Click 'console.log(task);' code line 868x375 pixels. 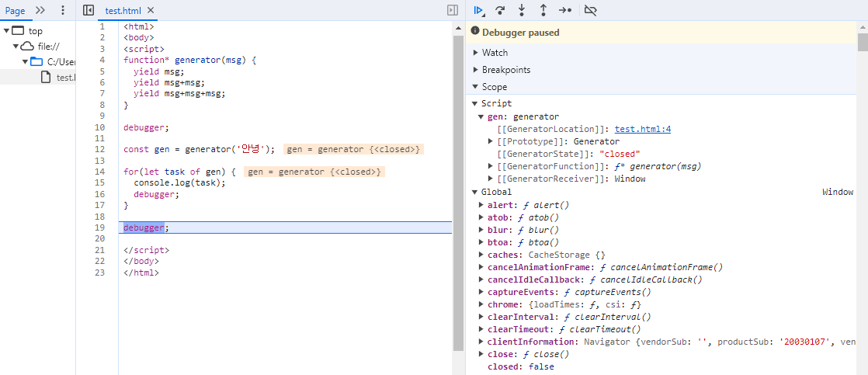pos(179,182)
